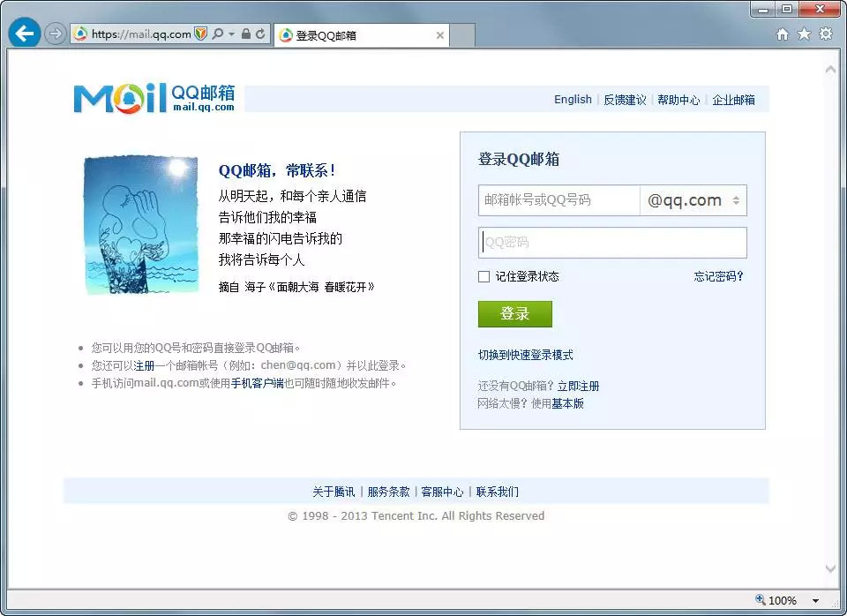Viewport: 847px width, 616px height.
Task: Refresh the page using reload icon
Action: click(x=260, y=34)
